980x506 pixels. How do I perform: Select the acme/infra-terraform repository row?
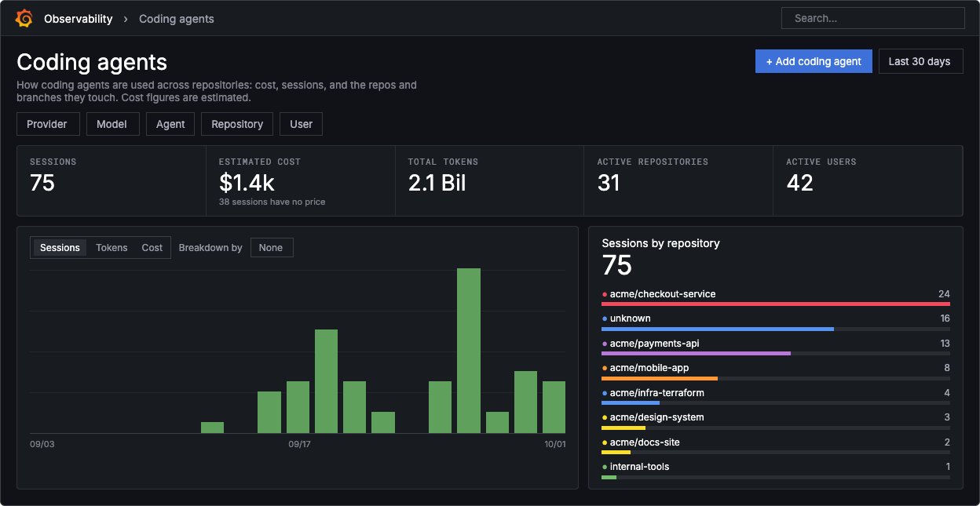coord(776,396)
